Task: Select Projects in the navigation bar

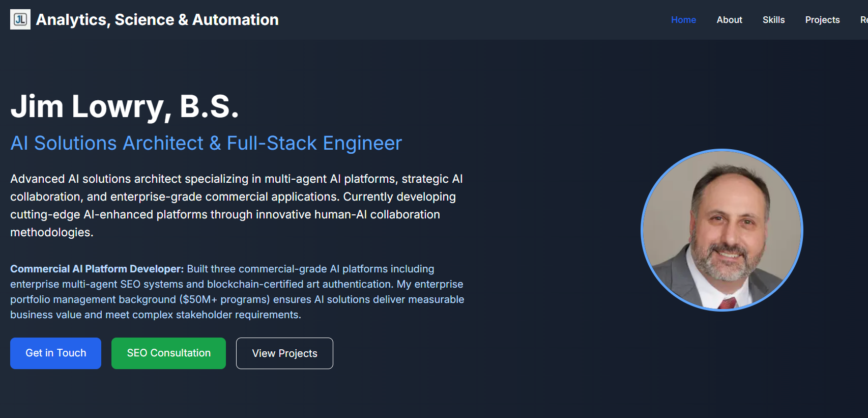Action: tap(822, 20)
